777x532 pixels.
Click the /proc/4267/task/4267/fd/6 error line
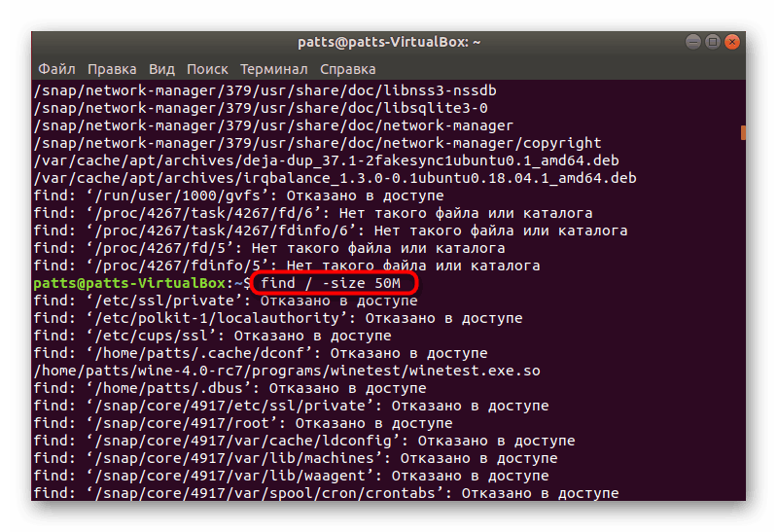313,213
